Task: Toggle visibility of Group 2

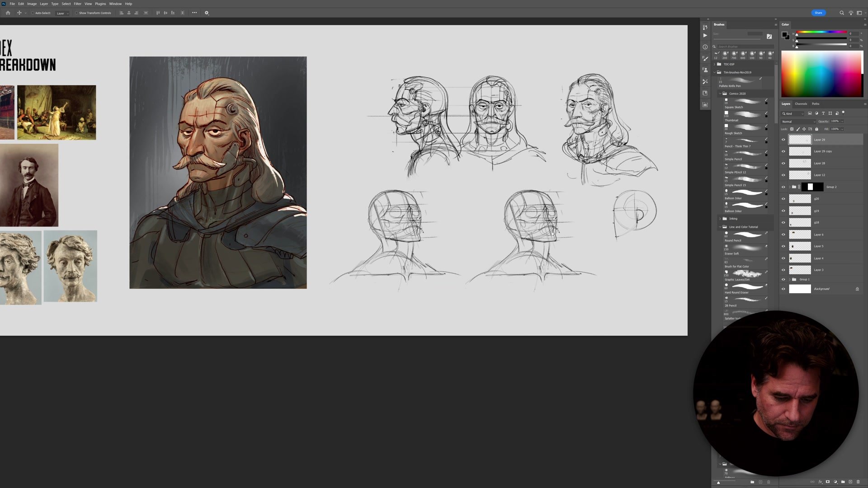Action: tap(783, 187)
